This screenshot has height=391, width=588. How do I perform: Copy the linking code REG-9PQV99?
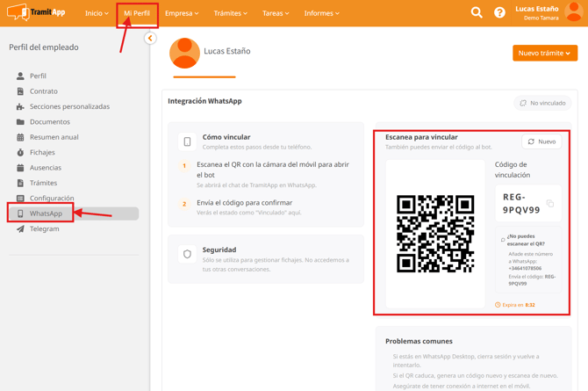(550, 204)
